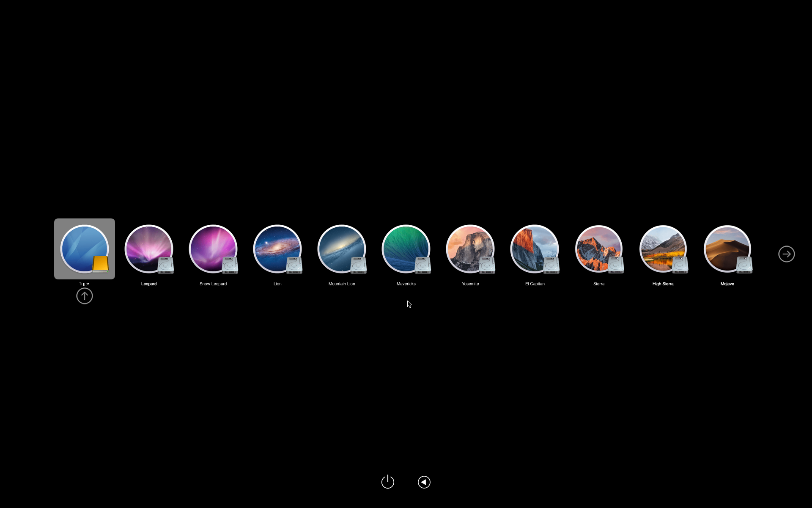Screen dimensions: 812x508
Task: Choose the El Capitan startup disk
Action: point(535,249)
